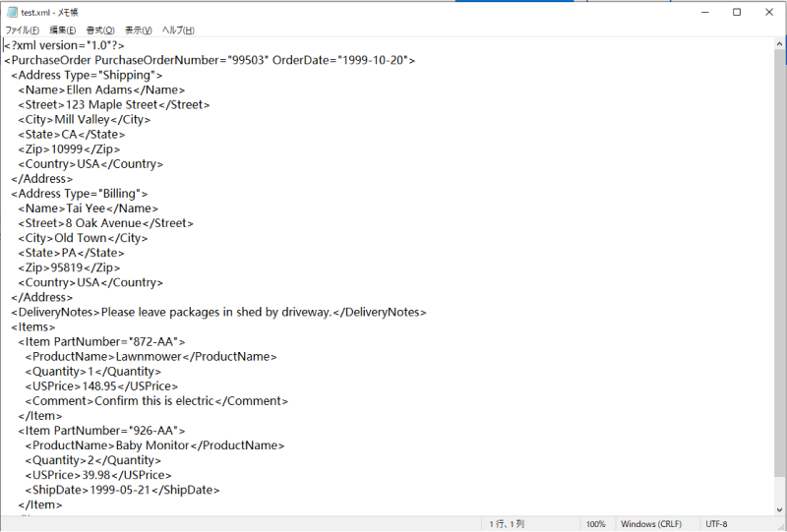
Task: Click the USPrice 148.95 line
Action: pyautogui.click(x=102, y=386)
